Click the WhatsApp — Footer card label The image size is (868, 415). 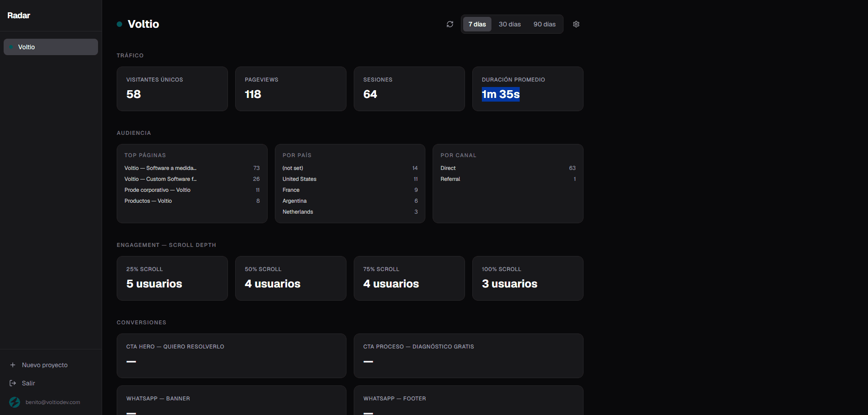click(395, 399)
